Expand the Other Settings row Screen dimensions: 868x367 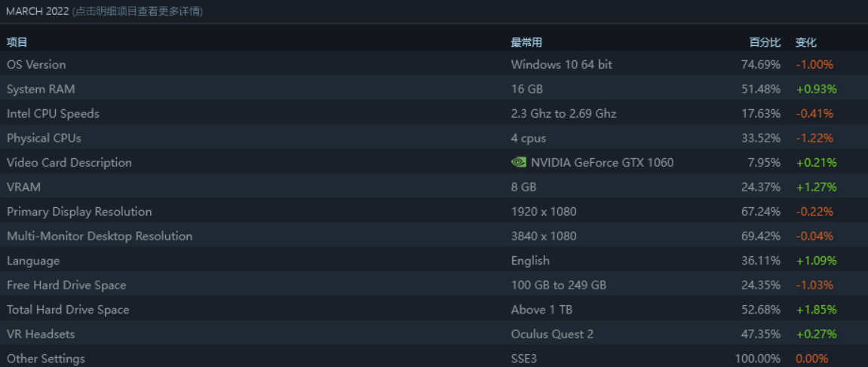(x=46, y=359)
